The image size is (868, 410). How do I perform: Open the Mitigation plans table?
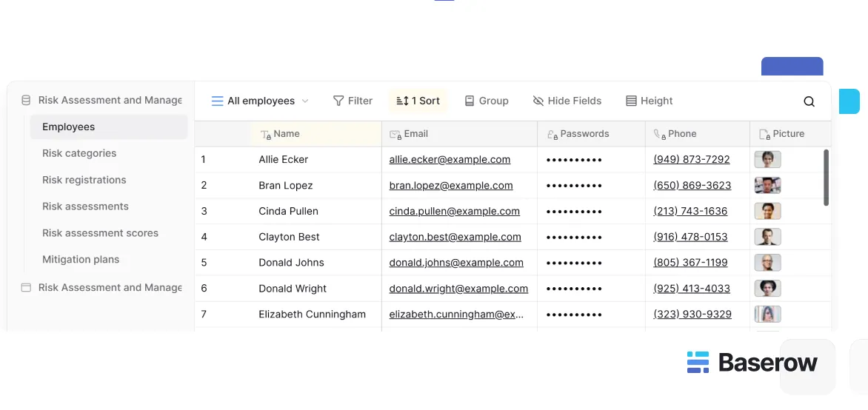tap(81, 260)
